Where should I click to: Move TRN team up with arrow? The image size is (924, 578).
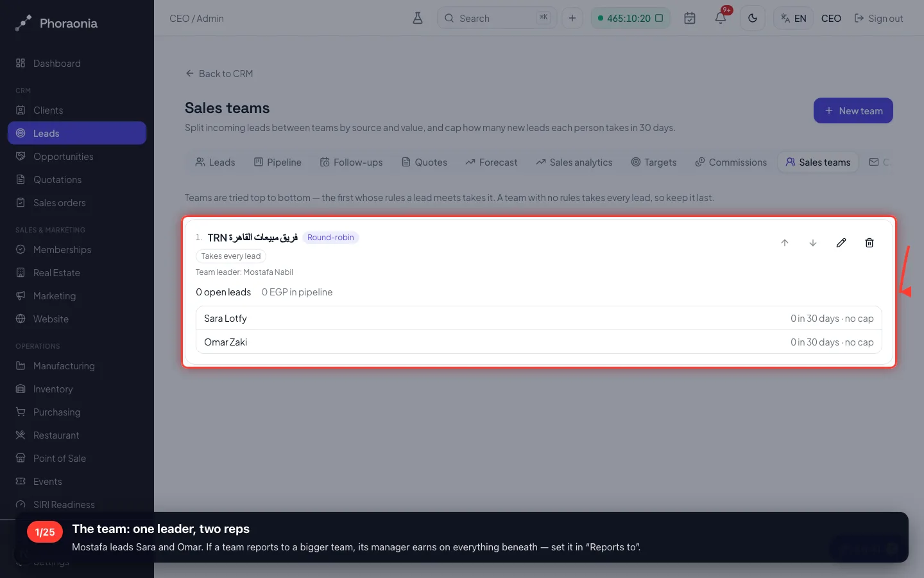(x=785, y=243)
